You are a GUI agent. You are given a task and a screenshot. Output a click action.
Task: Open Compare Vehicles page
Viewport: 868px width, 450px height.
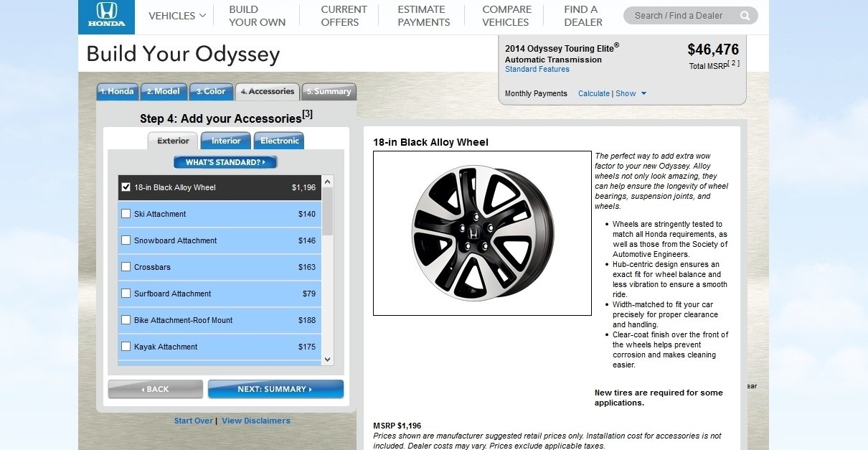(506, 16)
